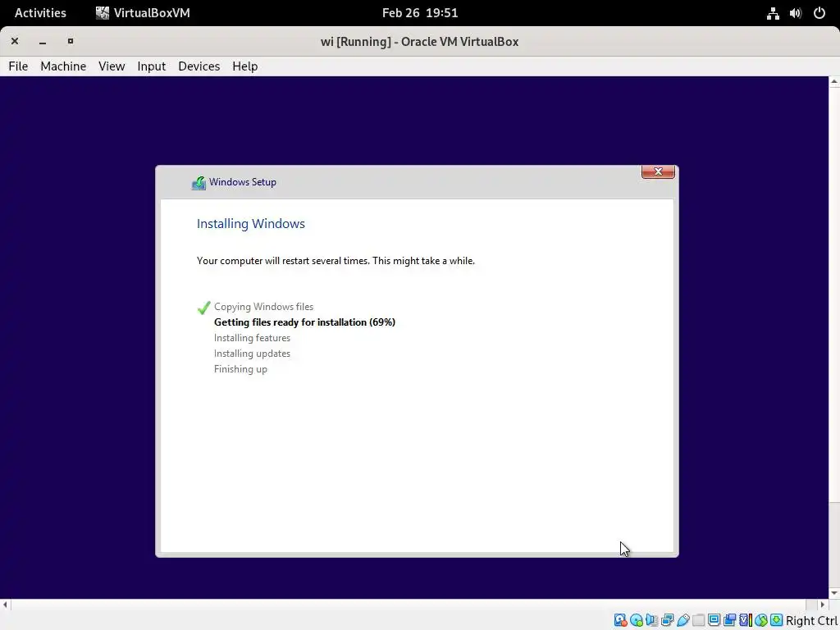The height and width of the screenshot is (630, 840).
Task: Click the mouse integration status icon
Action: coord(760,620)
